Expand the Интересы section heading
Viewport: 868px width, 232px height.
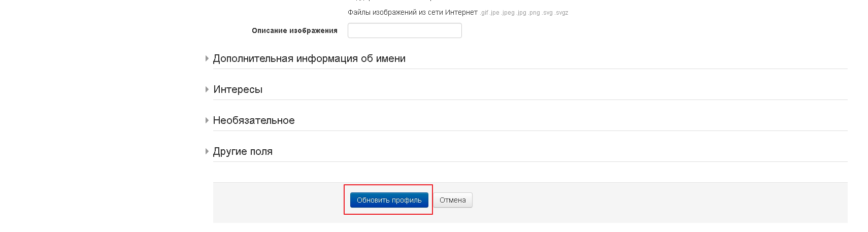[x=238, y=90]
